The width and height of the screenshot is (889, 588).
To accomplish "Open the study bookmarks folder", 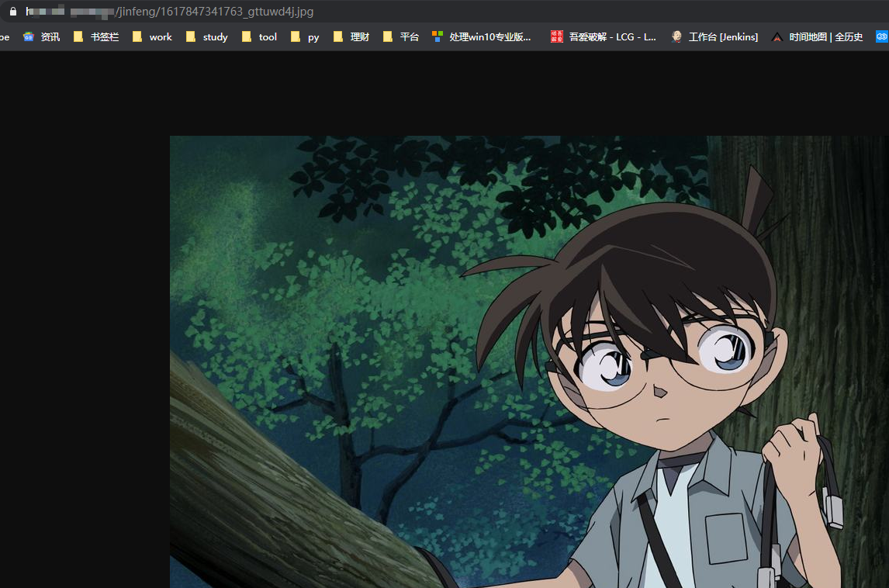I will pyautogui.click(x=205, y=36).
